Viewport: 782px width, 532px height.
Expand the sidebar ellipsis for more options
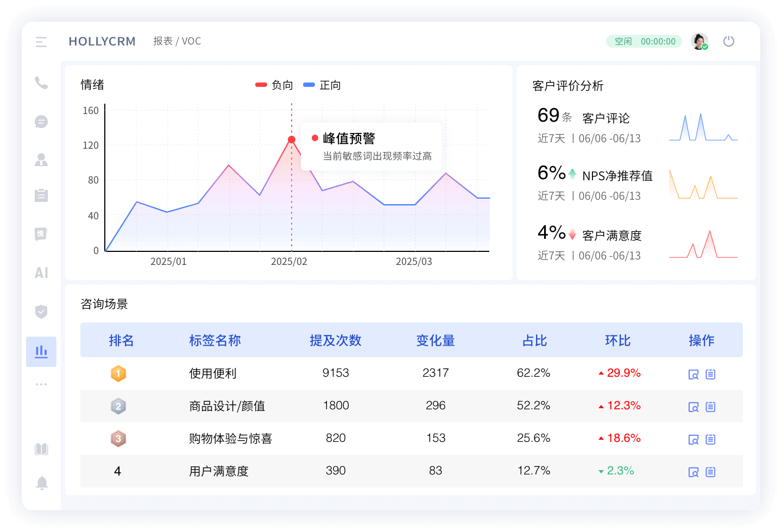click(x=41, y=384)
